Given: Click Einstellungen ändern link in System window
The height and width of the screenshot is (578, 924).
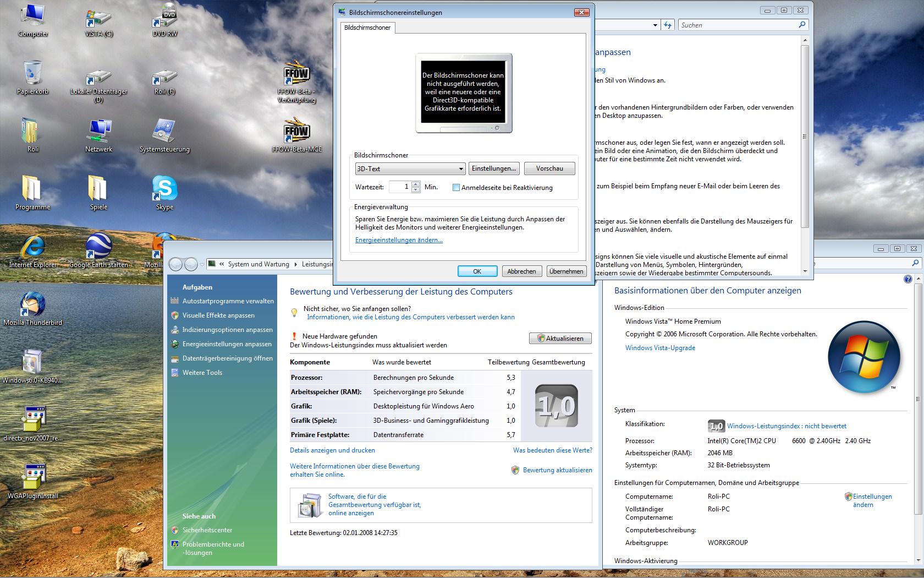Looking at the screenshot, I should 872,500.
